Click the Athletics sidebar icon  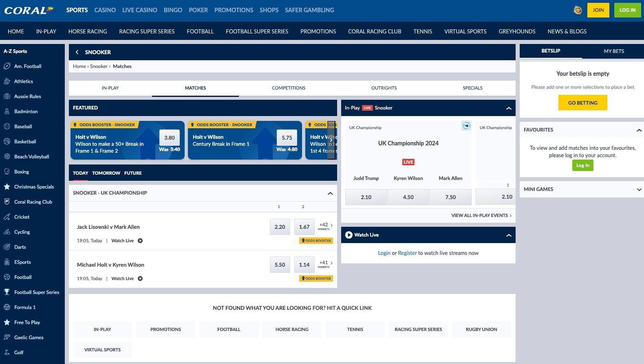(7, 81)
